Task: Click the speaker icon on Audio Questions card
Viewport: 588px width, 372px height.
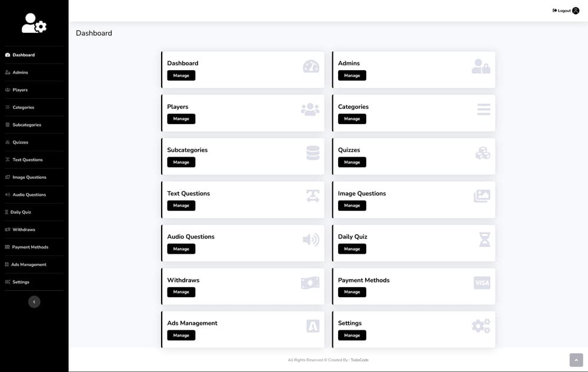Action: pyautogui.click(x=310, y=240)
